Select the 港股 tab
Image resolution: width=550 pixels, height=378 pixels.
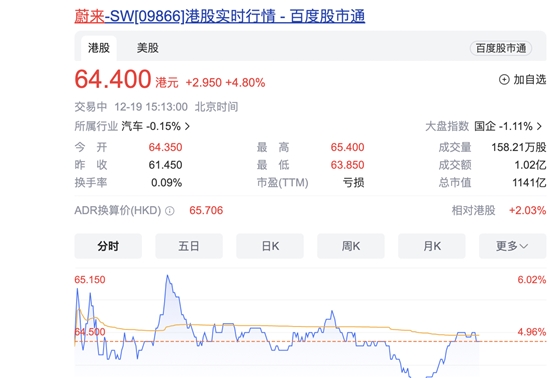pos(99,48)
